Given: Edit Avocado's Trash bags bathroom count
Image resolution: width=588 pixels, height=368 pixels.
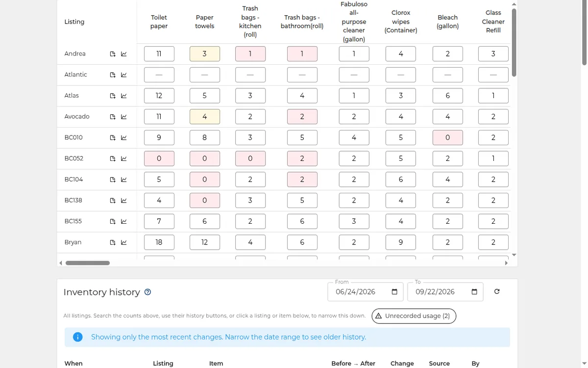Looking at the screenshot, I should pyautogui.click(x=302, y=117).
